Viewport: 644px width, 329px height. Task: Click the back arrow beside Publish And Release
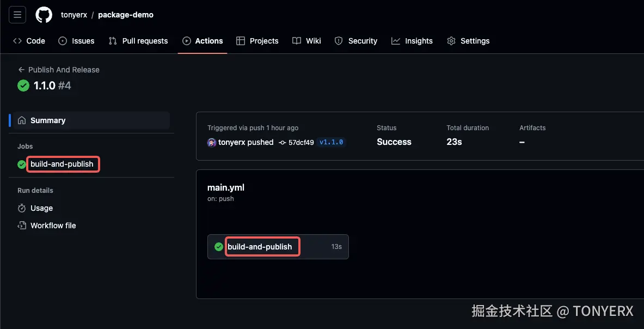21,70
